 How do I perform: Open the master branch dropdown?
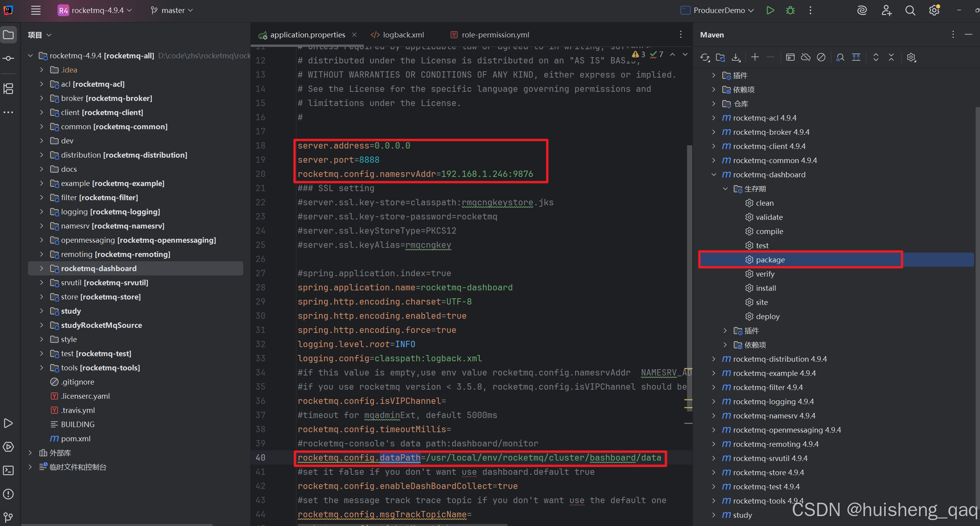(x=172, y=10)
